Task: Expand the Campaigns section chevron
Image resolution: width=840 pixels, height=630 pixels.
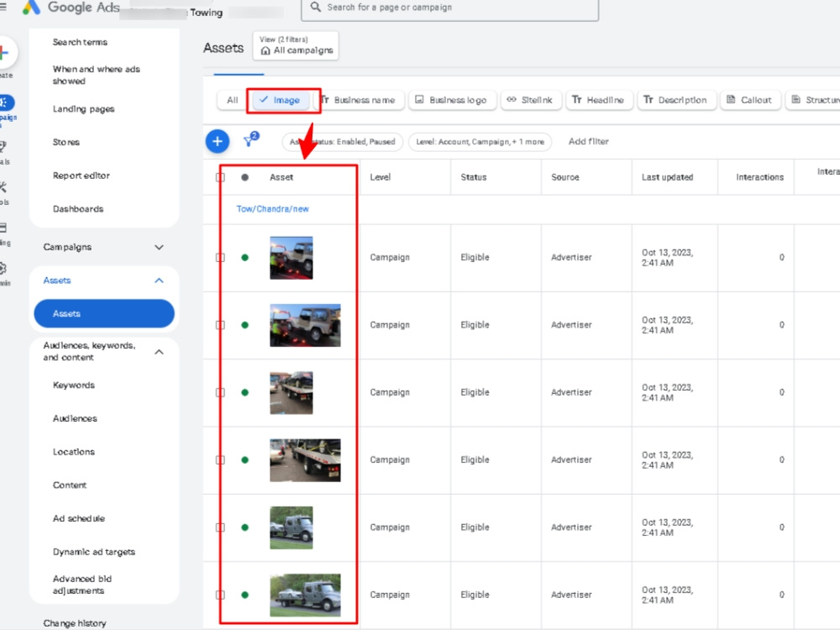Action: point(159,248)
